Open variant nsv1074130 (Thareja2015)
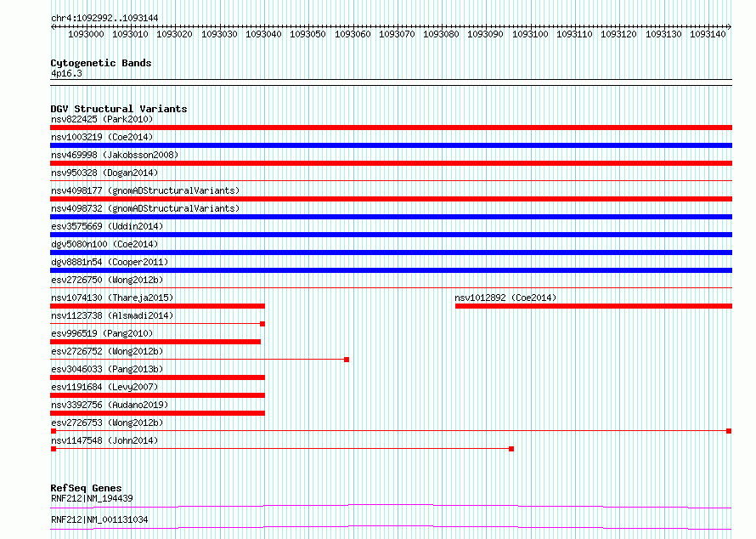This screenshot has height=539, width=756. [112, 298]
